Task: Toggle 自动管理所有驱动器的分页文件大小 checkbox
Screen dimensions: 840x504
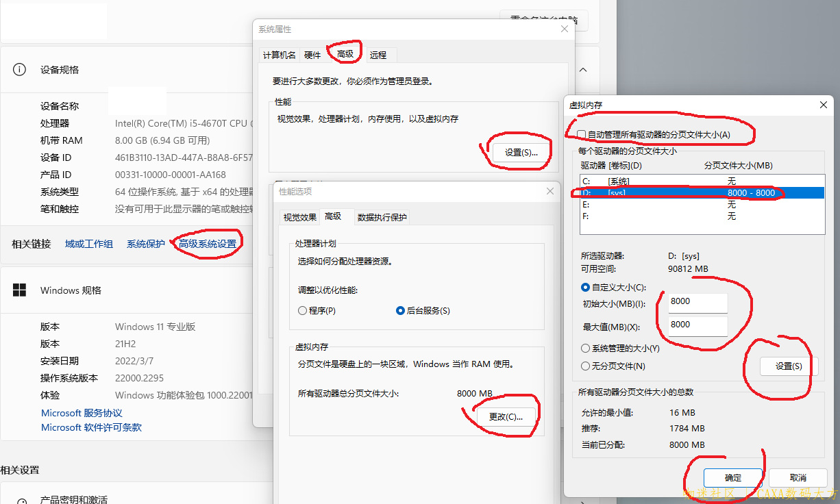Action: pyautogui.click(x=581, y=135)
